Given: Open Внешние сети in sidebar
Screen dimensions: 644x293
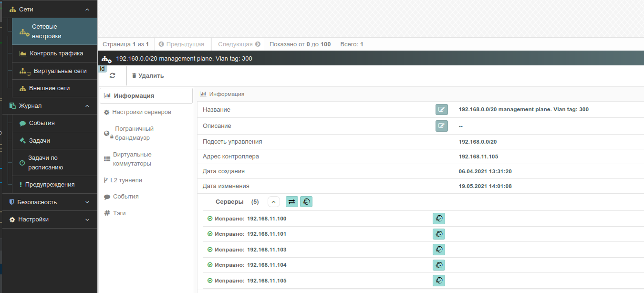Looking at the screenshot, I should tap(54, 88).
